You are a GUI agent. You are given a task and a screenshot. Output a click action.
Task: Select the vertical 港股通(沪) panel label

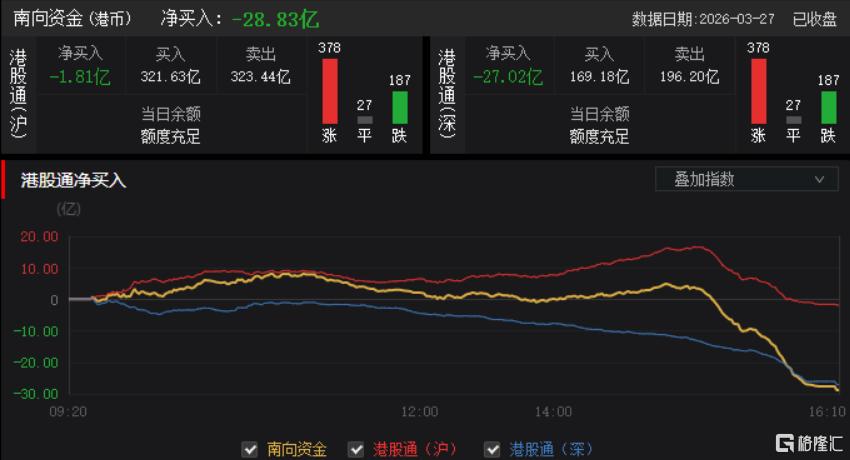tap(17, 95)
